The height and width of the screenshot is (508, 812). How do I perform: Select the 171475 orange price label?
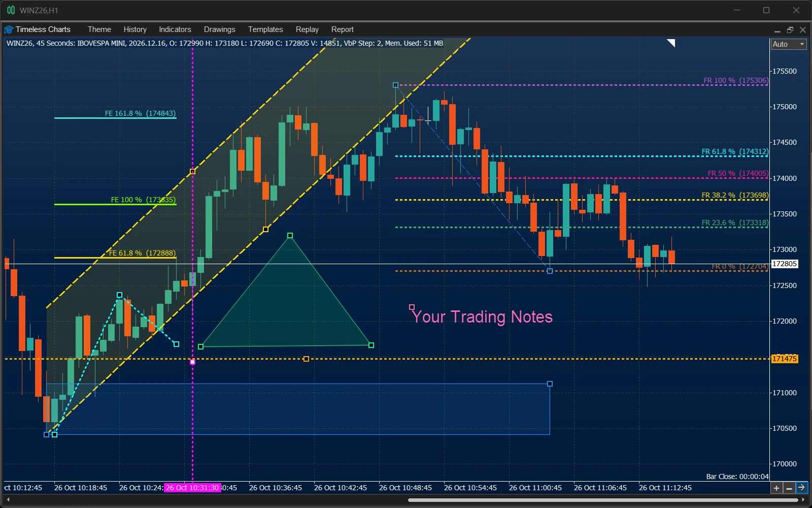[785, 359]
